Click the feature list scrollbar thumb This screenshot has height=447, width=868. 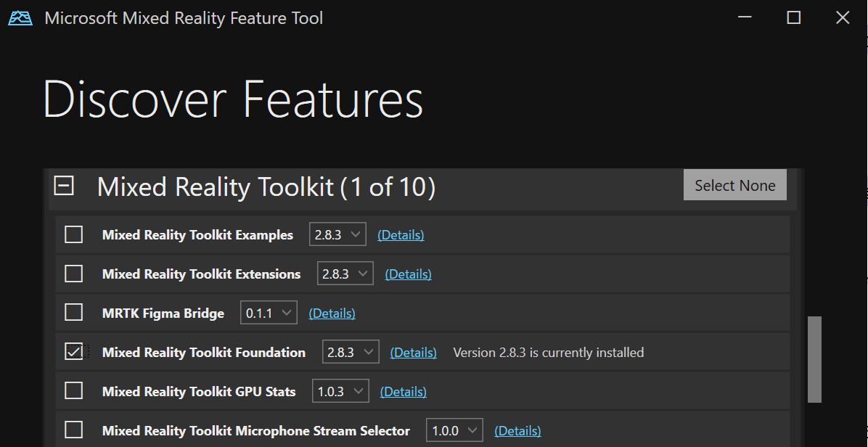pyautogui.click(x=814, y=360)
